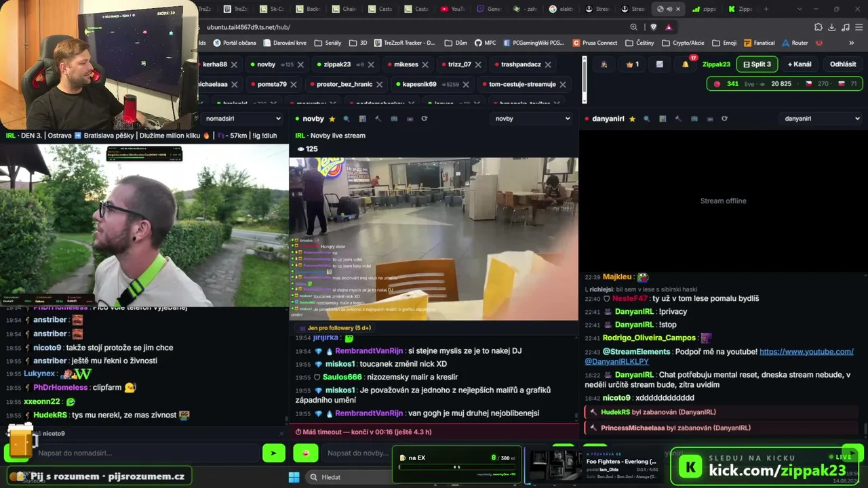Expand the bookmarks overflow chevron

tap(852, 43)
